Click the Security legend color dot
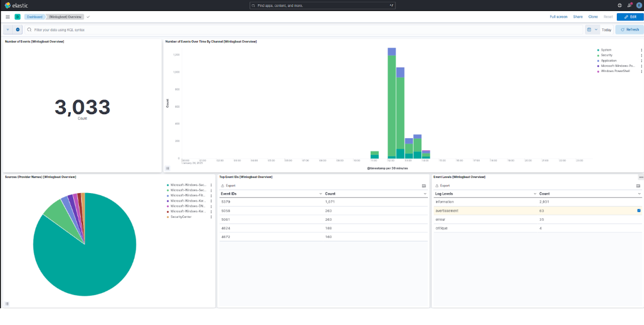The width and height of the screenshot is (644, 325). [x=598, y=55]
